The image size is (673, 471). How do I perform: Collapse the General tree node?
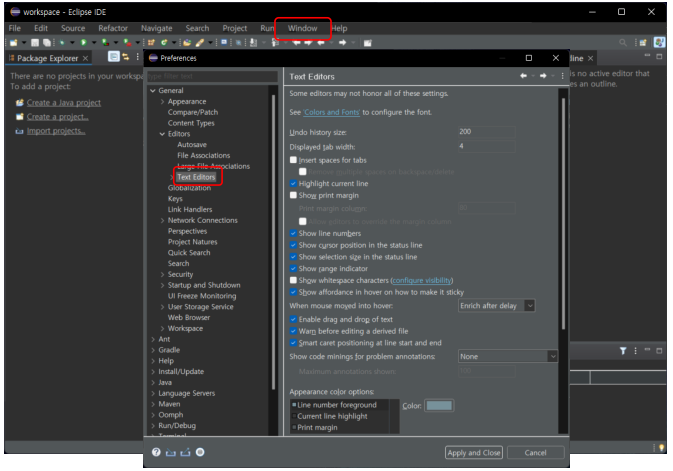153,91
